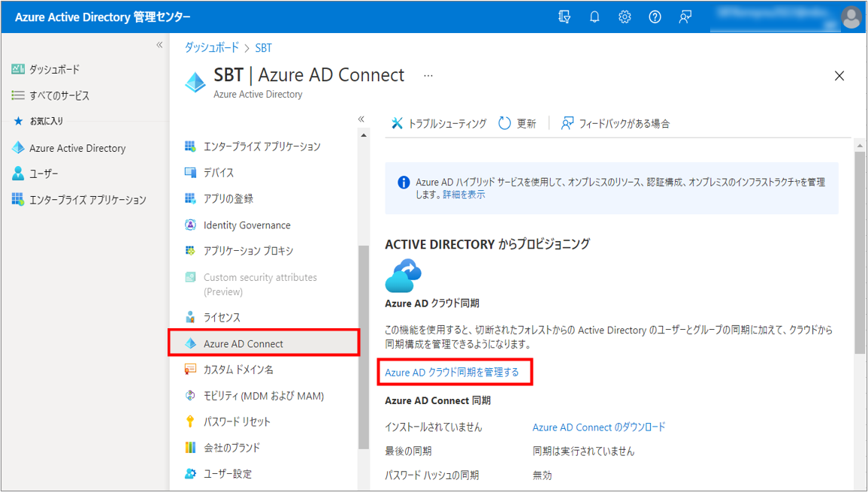Click Azure AD Connect のダウンロード link
The image size is (868, 492).
pos(599,427)
